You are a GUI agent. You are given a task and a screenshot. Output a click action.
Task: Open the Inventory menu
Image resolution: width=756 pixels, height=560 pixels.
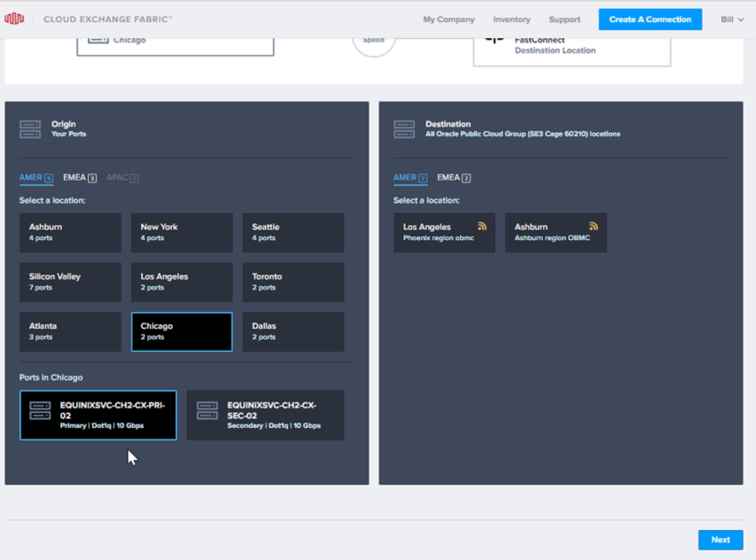511,19
